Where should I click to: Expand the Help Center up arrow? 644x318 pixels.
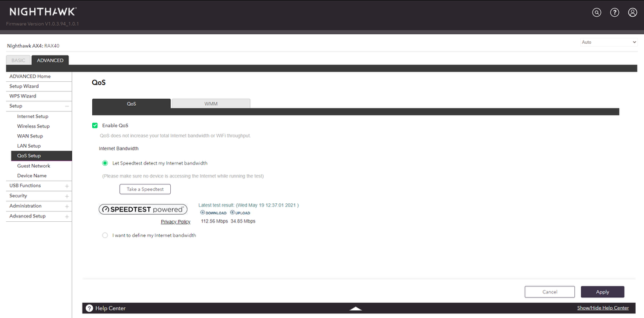tap(356, 308)
